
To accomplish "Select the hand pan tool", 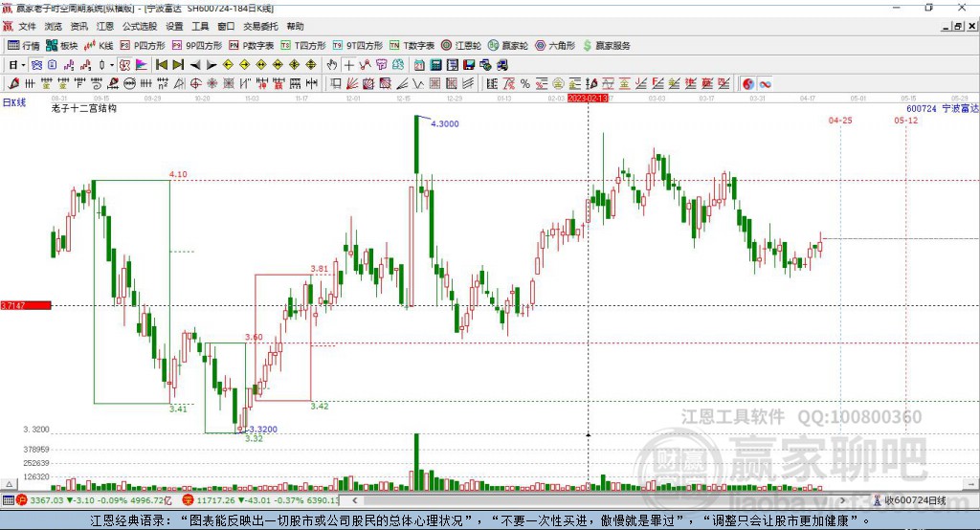I will (x=332, y=65).
